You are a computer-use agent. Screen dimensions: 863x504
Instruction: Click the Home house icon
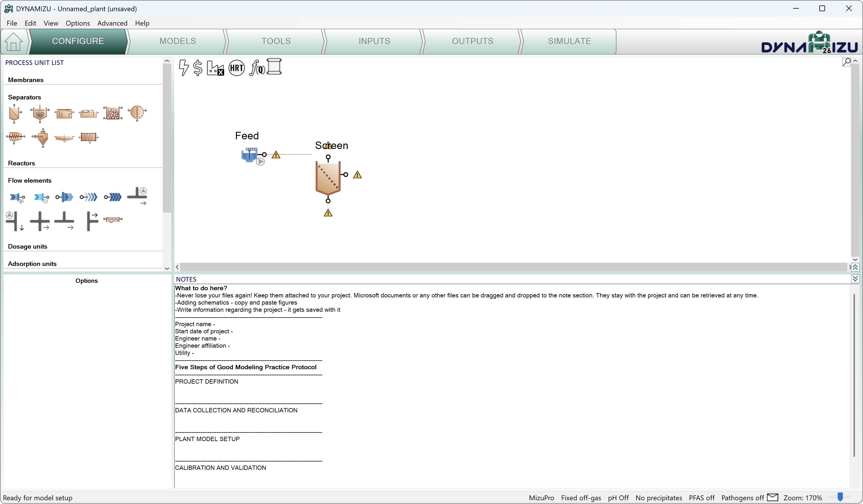[14, 42]
